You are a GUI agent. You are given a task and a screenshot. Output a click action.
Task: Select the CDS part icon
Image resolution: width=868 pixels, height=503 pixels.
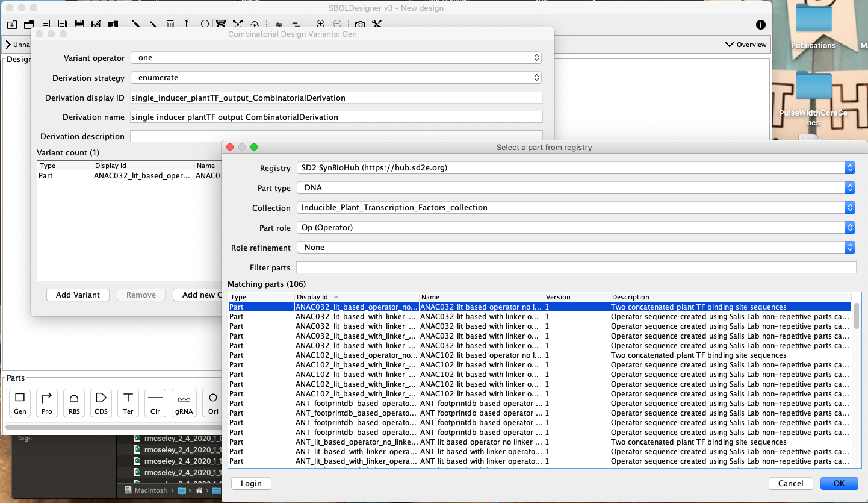click(x=101, y=402)
